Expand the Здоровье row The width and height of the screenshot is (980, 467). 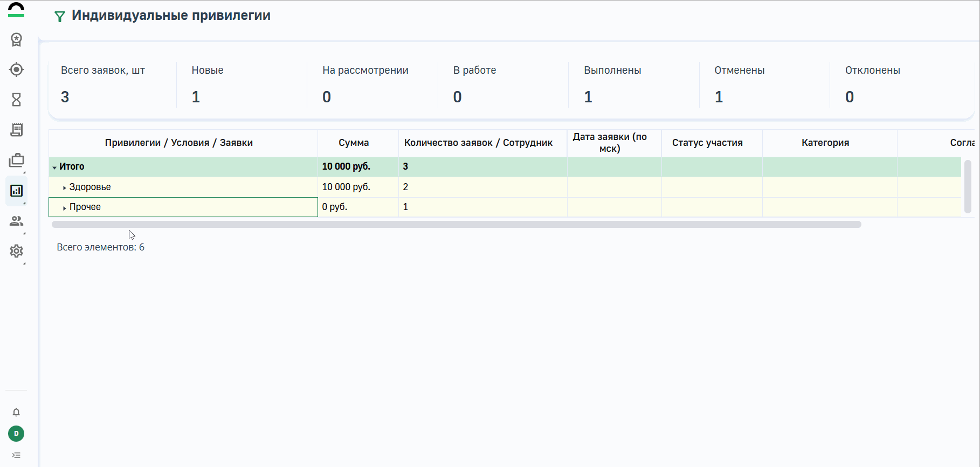click(x=64, y=188)
